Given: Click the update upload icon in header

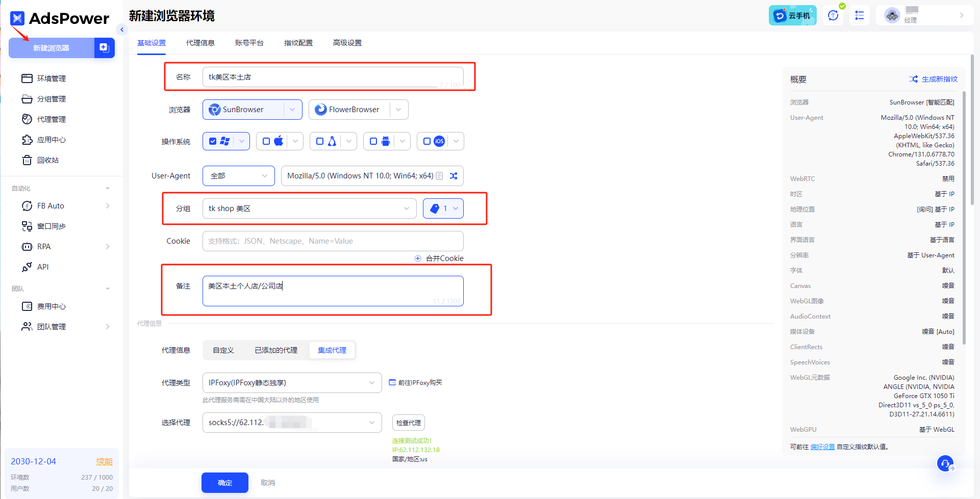Looking at the screenshot, I should pos(833,15).
